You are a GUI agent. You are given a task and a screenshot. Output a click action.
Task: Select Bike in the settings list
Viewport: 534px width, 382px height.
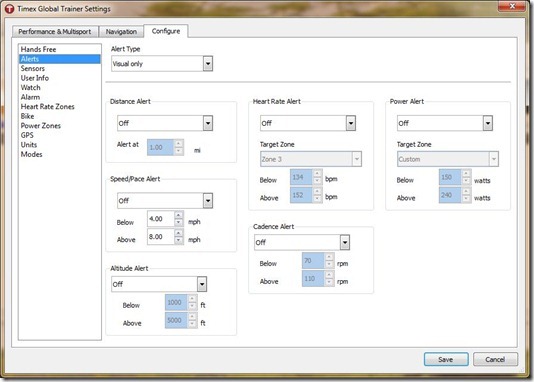[x=60, y=116]
